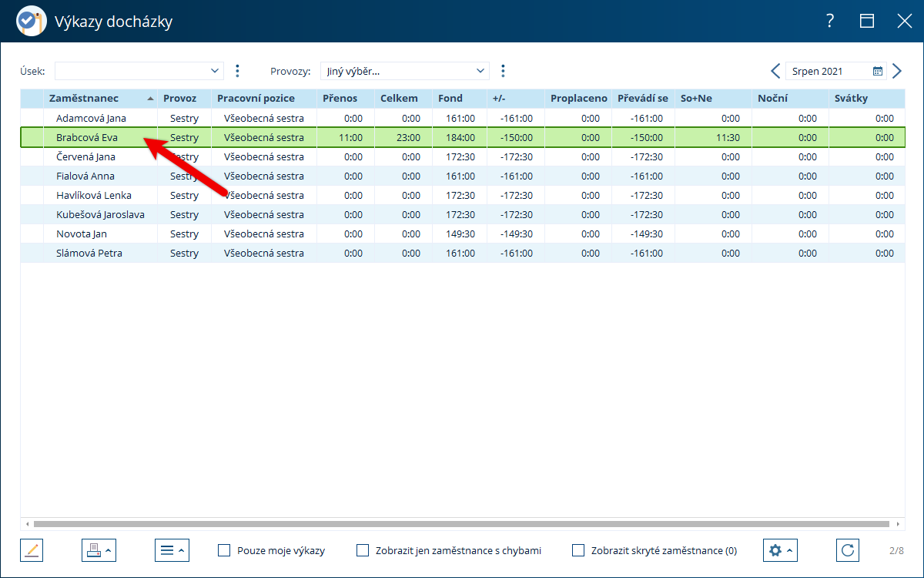Select the Fialová Anna row

pos(462,176)
